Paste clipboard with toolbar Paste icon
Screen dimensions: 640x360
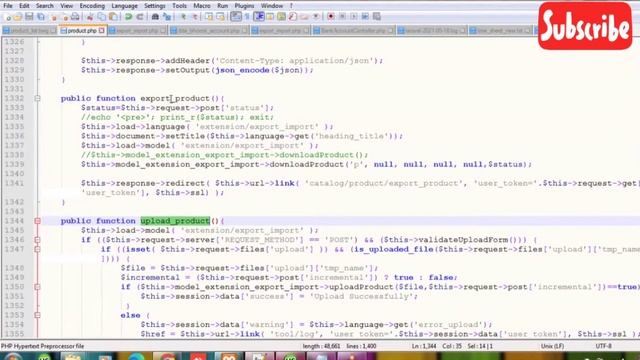pyautogui.click(x=113, y=17)
